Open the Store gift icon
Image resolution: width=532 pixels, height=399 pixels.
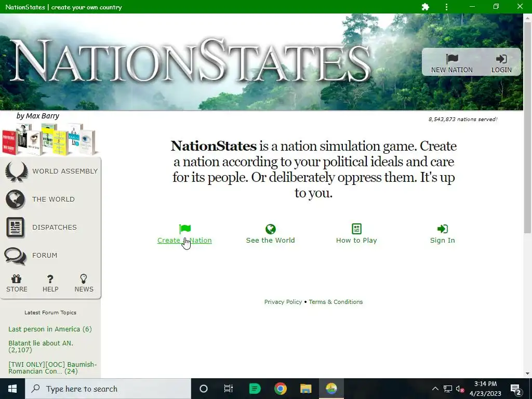click(16, 279)
